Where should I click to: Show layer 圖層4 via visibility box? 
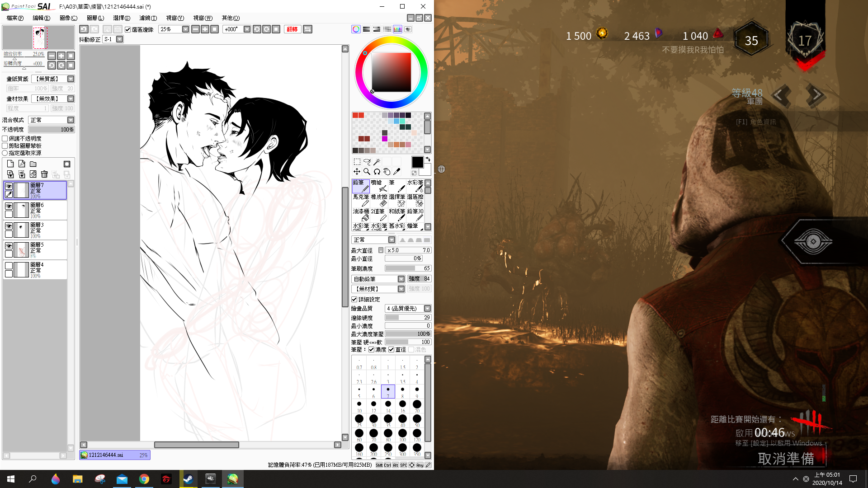coord(9,266)
